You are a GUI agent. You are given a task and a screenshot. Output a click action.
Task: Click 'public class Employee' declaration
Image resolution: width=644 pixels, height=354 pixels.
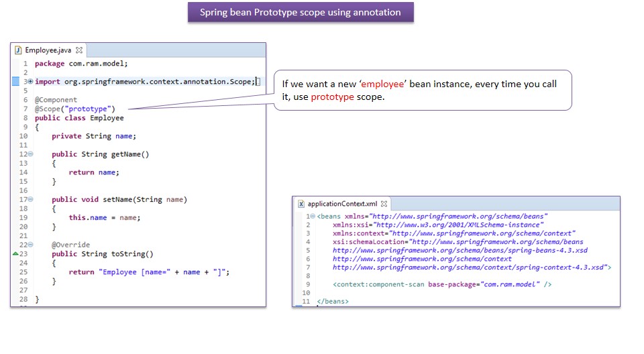pos(79,118)
